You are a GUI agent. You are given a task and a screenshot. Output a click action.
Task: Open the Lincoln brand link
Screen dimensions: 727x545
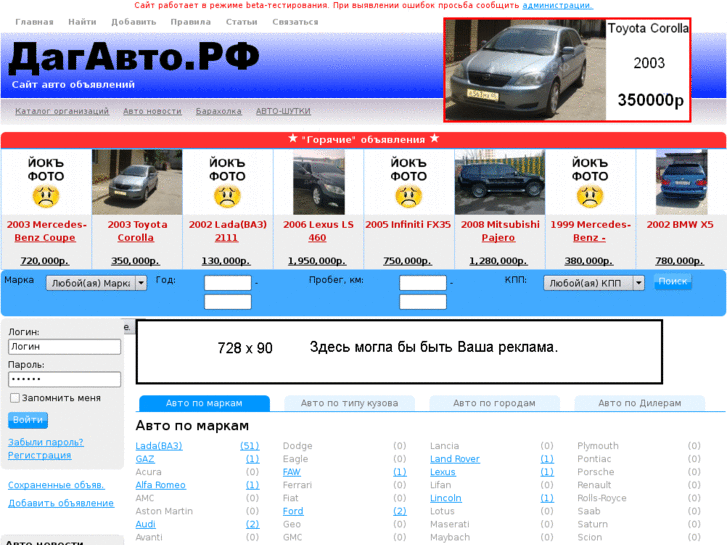point(446,498)
